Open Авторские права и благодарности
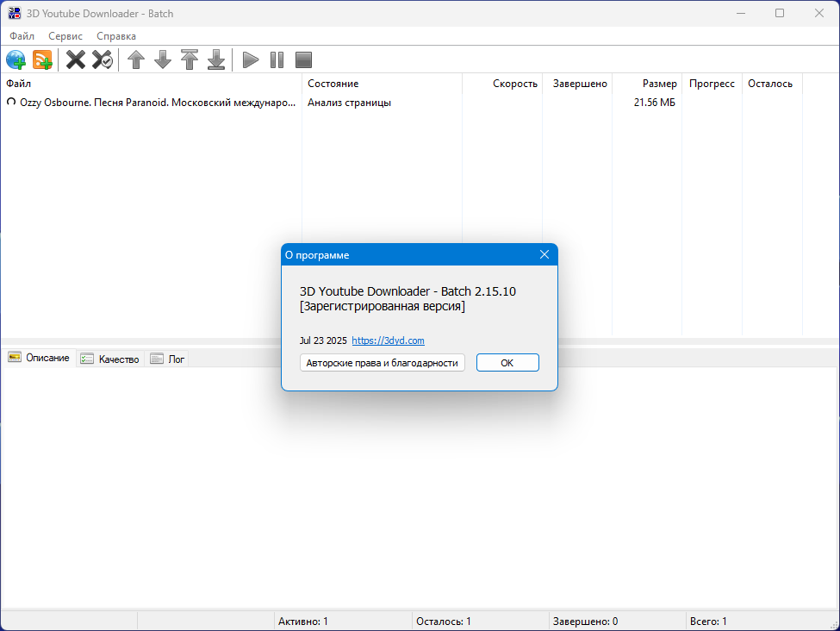The image size is (840, 631). (382, 363)
